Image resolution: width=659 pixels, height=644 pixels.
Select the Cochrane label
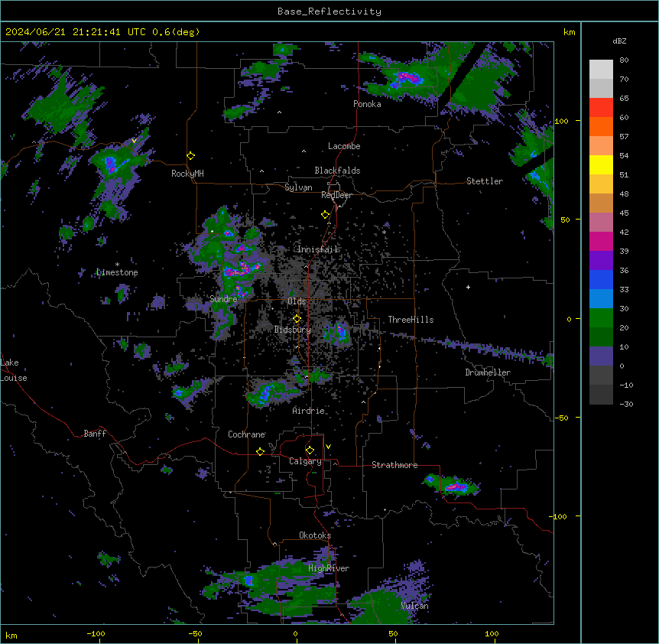tap(246, 434)
